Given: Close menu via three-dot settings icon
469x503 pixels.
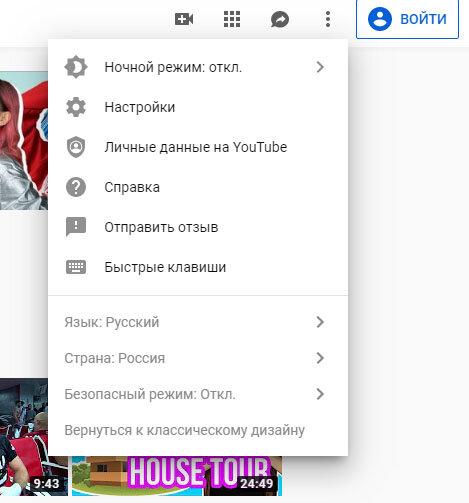Looking at the screenshot, I should (x=328, y=19).
